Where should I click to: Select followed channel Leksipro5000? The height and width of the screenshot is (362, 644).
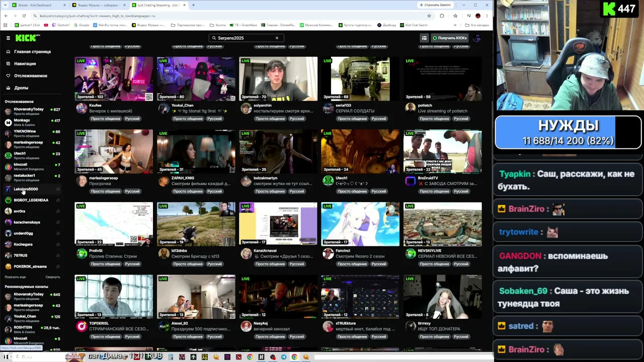click(x=32, y=189)
